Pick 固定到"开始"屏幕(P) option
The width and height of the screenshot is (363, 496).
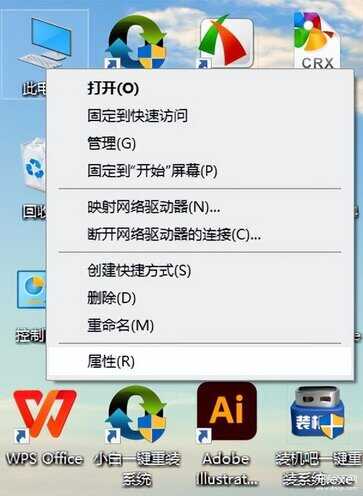click(200, 171)
